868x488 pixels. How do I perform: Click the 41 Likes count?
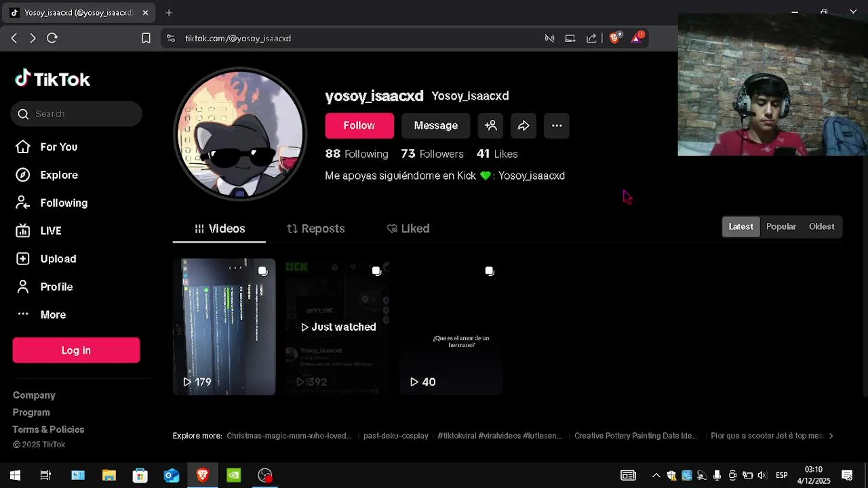pyautogui.click(x=497, y=154)
